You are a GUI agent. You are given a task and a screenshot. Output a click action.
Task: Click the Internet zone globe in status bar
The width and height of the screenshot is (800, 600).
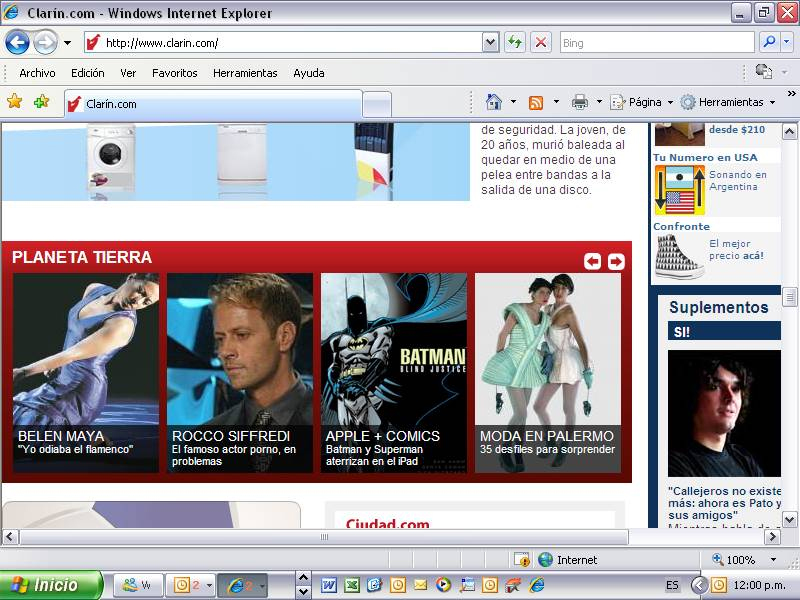tap(545, 560)
